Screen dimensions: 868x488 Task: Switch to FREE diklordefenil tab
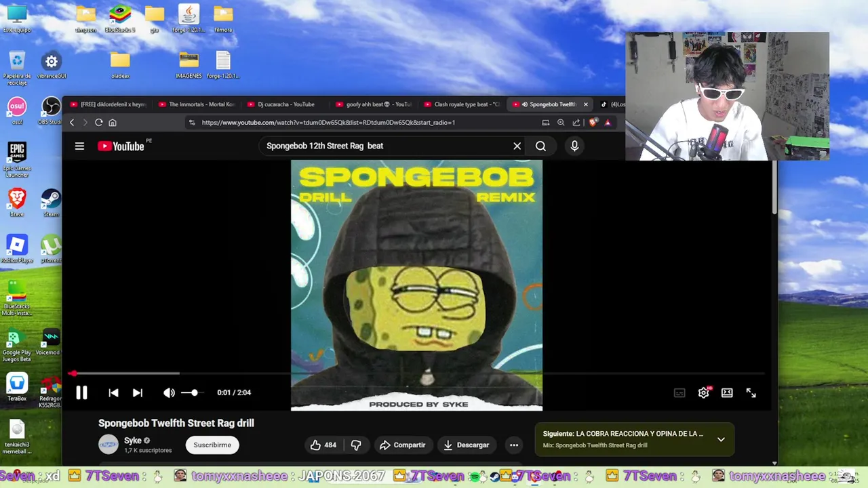pos(108,104)
